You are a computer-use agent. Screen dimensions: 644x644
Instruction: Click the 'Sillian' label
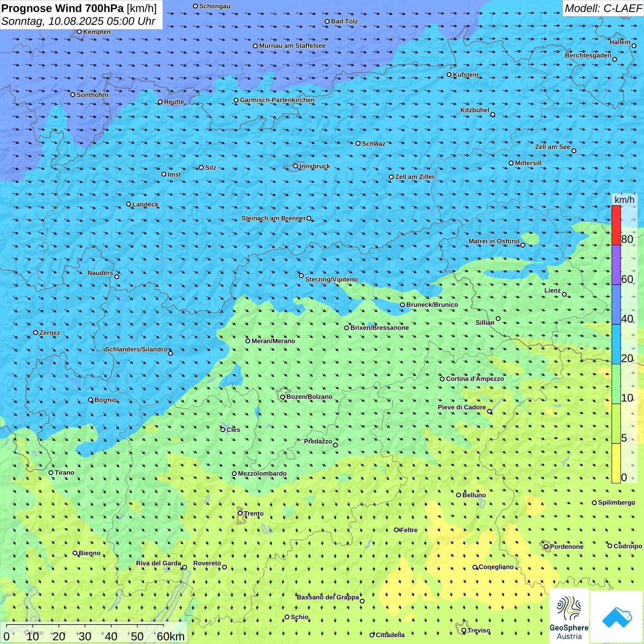coord(485,322)
